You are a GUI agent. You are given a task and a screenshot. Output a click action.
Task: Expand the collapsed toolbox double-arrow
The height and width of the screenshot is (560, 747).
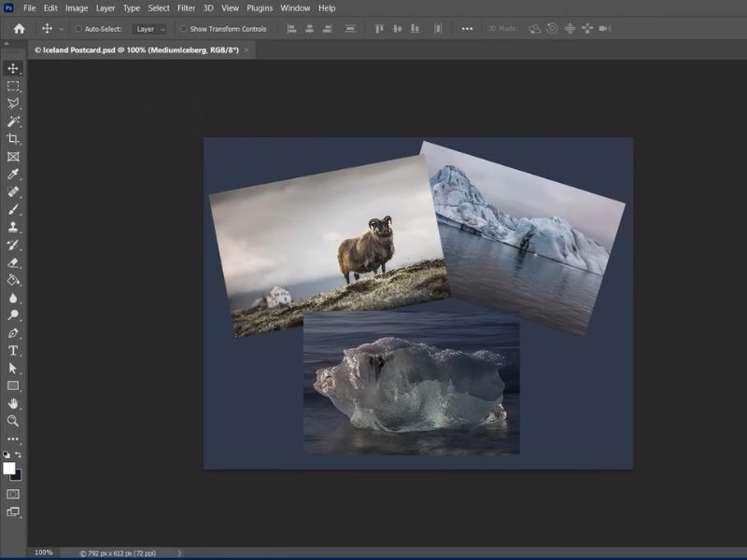click(7, 44)
